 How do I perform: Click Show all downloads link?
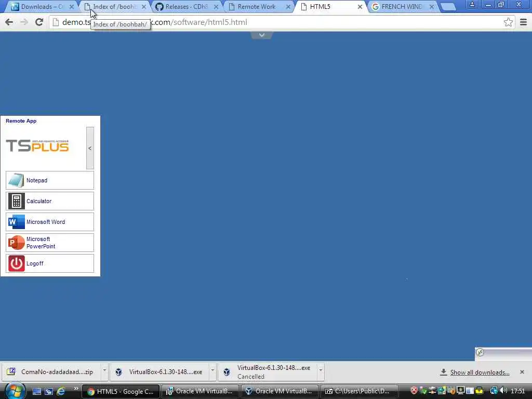480,372
